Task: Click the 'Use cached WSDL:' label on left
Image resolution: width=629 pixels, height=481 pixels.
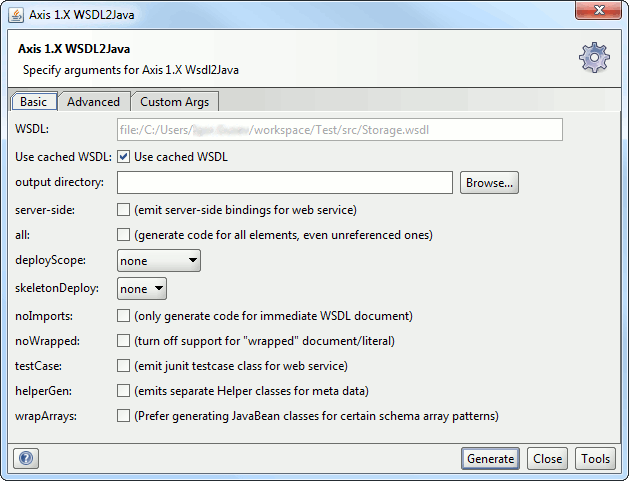Action: pos(63,157)
